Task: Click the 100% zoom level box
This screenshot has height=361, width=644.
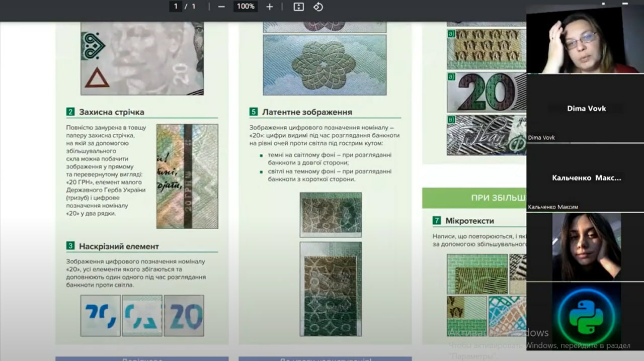Action: tap(246, 7)
